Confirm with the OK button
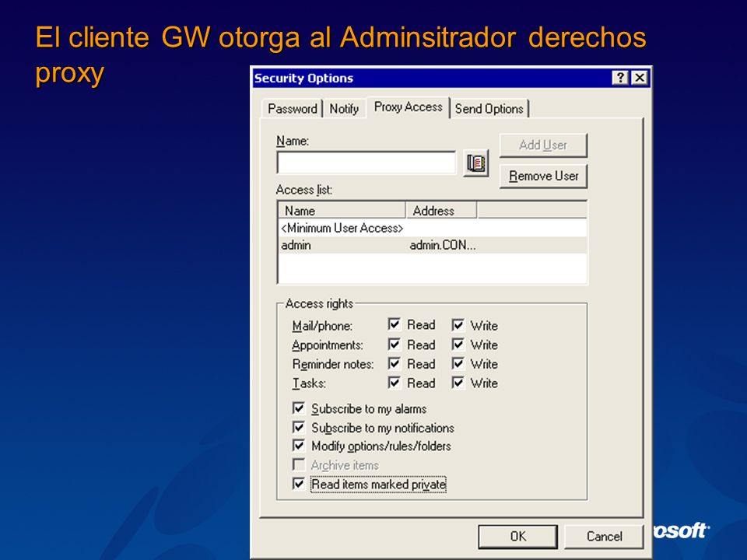 [x=518, y=537]
